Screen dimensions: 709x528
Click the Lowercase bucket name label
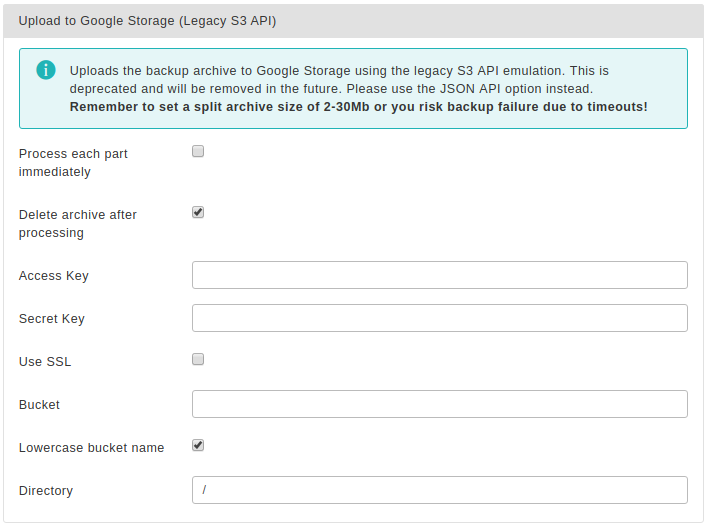(x=92, y=448)
